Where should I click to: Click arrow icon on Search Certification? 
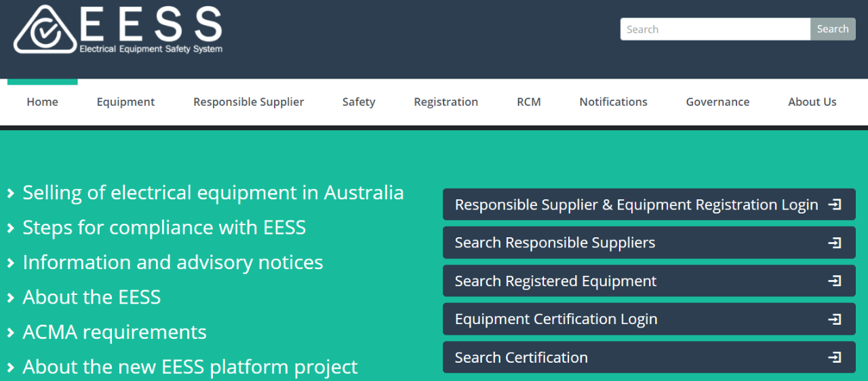pos(835,357)
